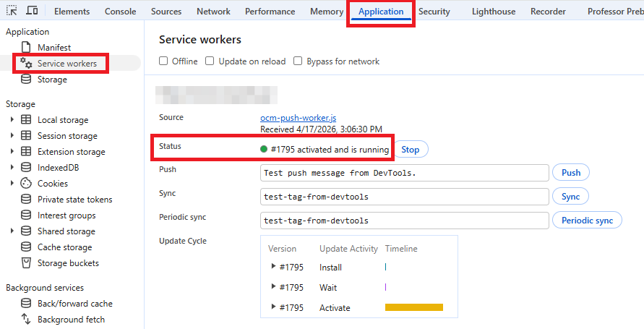644x329 pixels.
Task: Select Service workers in the sidebar
Action: pyautogui.click(x=67, y=63)
